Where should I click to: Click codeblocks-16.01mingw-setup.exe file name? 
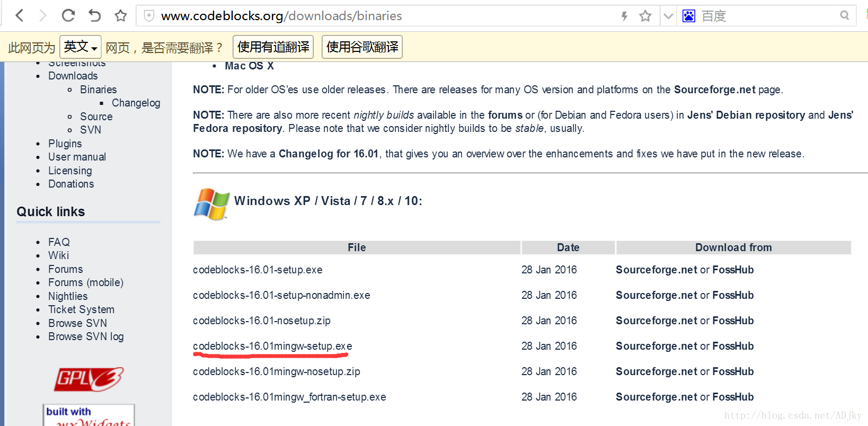point(272,346)
